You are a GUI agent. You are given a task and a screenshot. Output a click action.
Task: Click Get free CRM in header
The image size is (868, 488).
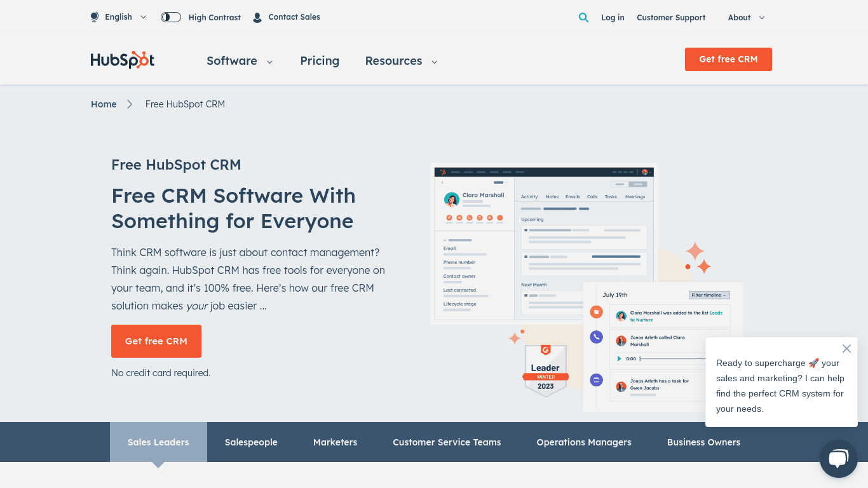pyautogui.click(x=728, y=59)
